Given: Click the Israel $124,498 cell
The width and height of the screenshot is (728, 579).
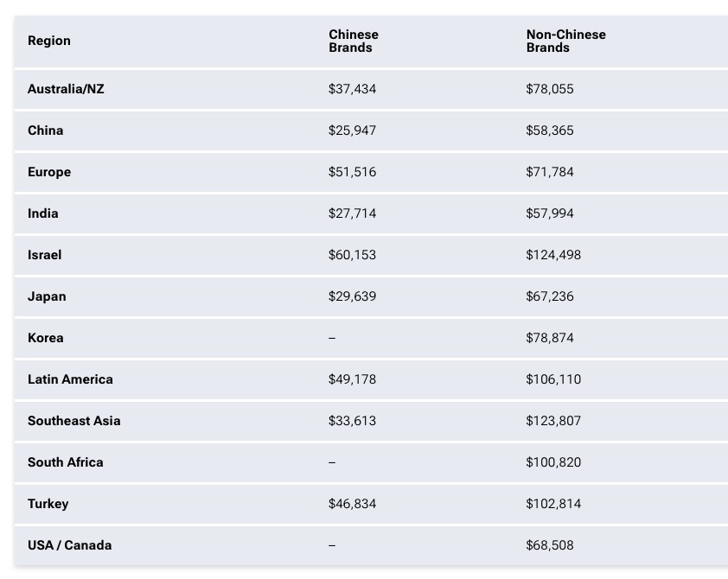Looking at the screenshot, I should [x=553, y=255].
